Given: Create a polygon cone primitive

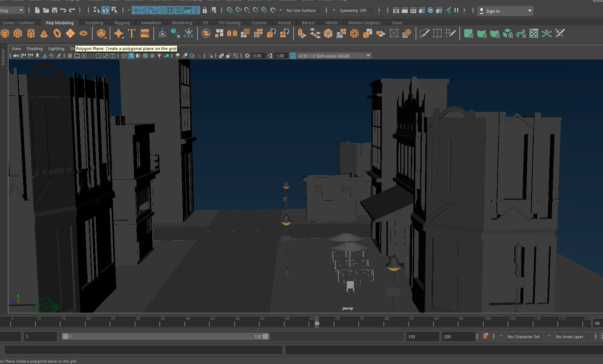Looking at the screenshot, I should point(44,34).
